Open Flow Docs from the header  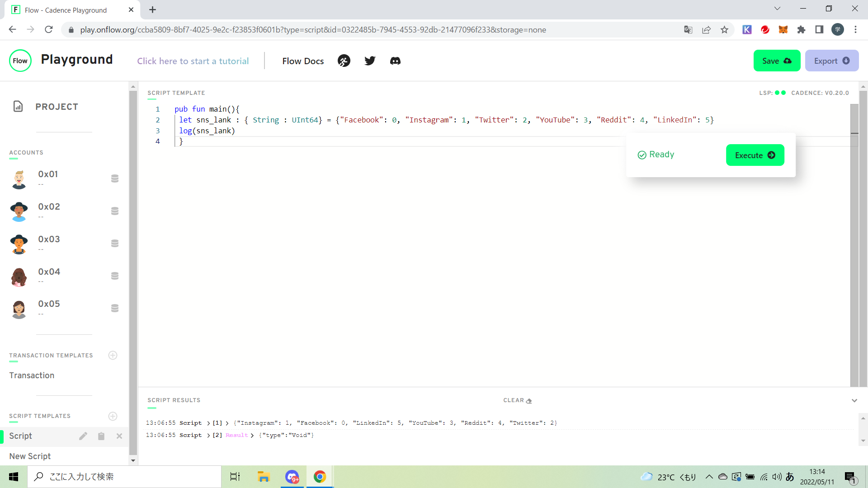pos(303,61)
